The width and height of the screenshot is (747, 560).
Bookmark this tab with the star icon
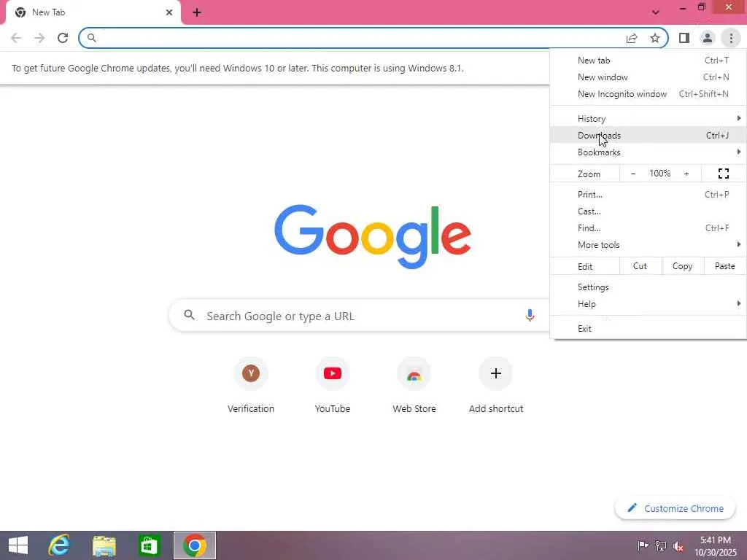pos(655,38)
